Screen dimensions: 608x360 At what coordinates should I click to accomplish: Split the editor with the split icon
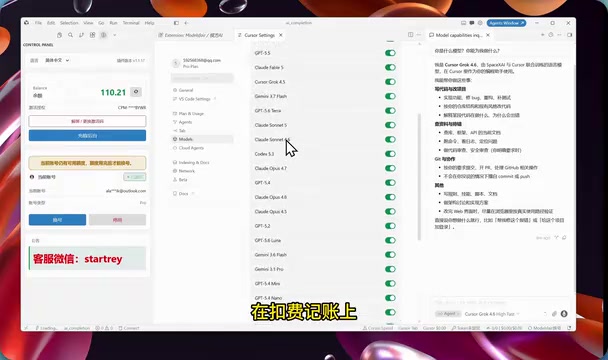pos(410,35)
